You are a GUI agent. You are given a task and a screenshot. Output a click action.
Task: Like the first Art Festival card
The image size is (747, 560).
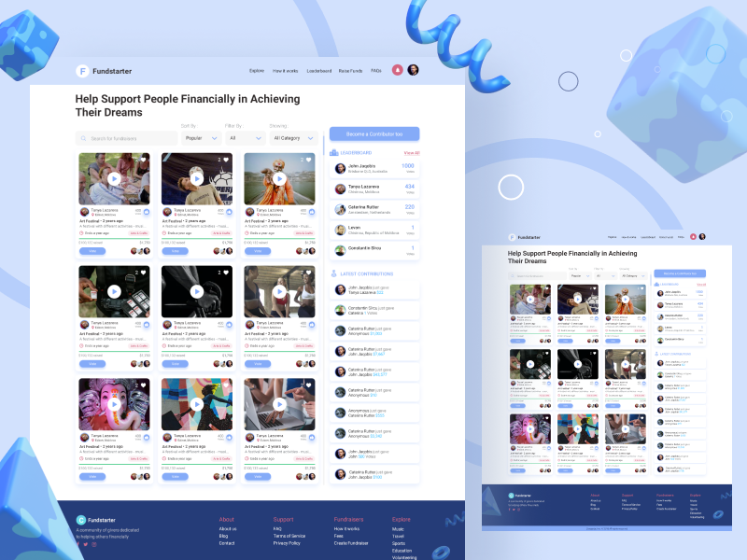point(143,161)
